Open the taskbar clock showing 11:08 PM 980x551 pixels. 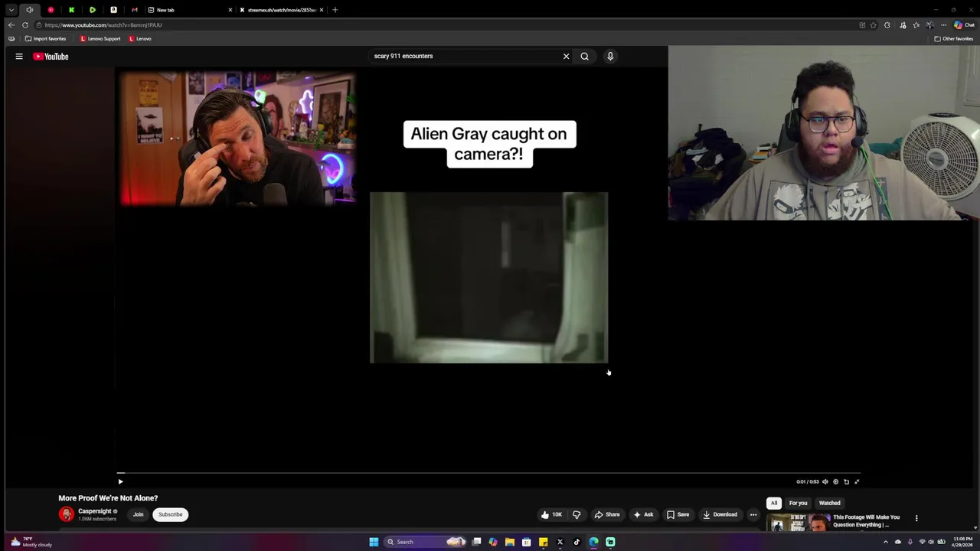point(962,542)
